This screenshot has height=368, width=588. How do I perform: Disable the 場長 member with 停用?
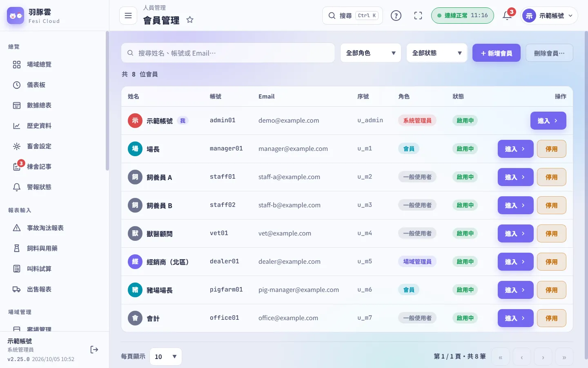(551, 149)
